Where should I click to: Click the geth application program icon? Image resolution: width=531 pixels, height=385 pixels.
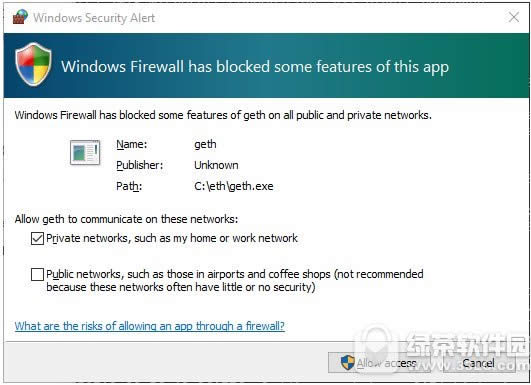[x=85, y=152]
